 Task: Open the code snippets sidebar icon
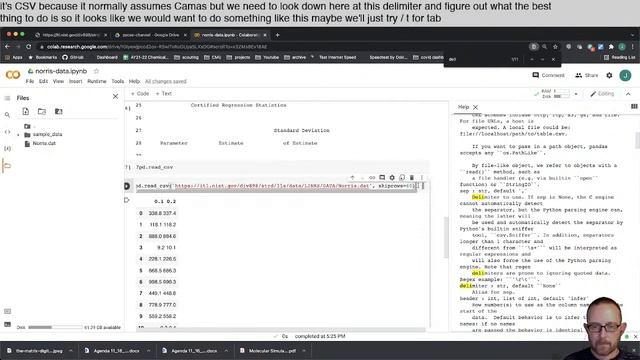coord(7,132)
